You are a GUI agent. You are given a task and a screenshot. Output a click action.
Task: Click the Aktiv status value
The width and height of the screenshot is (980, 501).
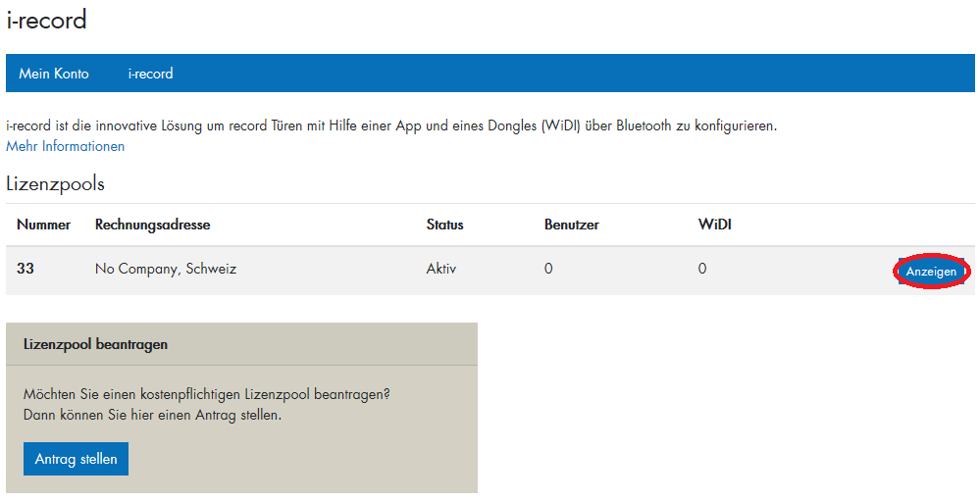click(x=440, y=269)
